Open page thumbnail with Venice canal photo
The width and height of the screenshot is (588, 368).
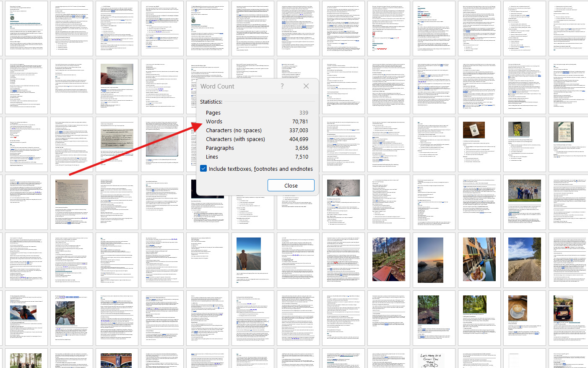(x=479, y=260)
